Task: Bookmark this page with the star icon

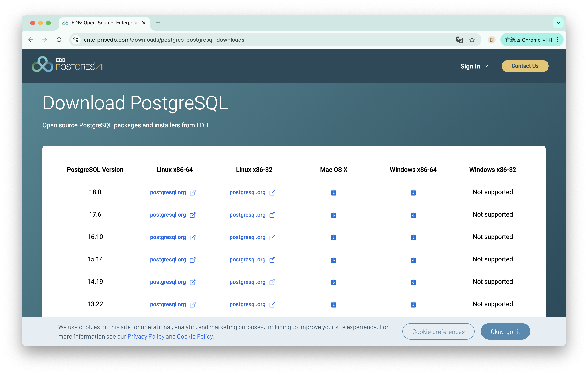Action: [x=472, y=40]
